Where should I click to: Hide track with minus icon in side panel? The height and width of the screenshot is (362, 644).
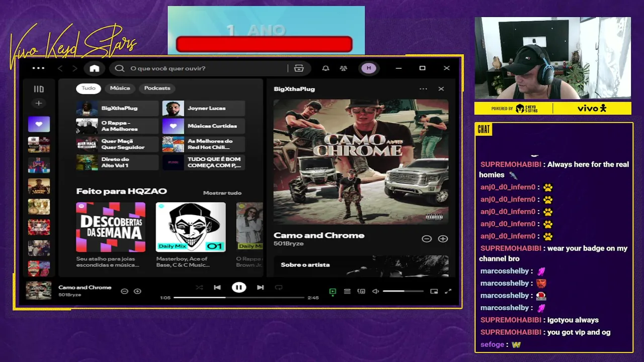tap(427, 239)
